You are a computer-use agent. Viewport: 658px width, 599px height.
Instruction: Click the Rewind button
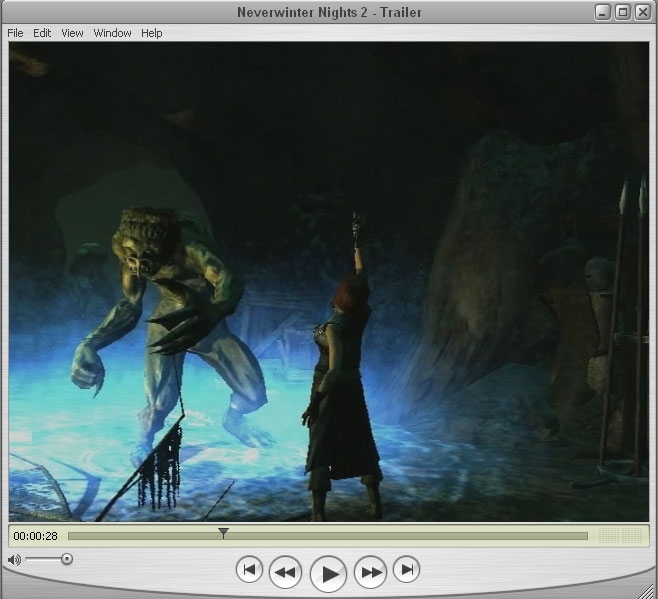point(285,572)
